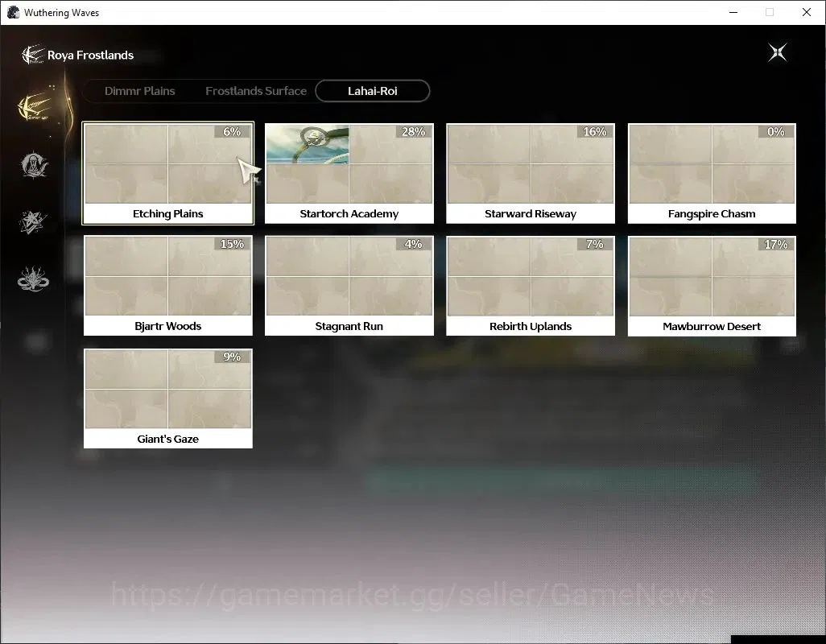This screenshot has width=826, height=644.
Task: Open the Bjartr Woods map card
Action: 168,286
